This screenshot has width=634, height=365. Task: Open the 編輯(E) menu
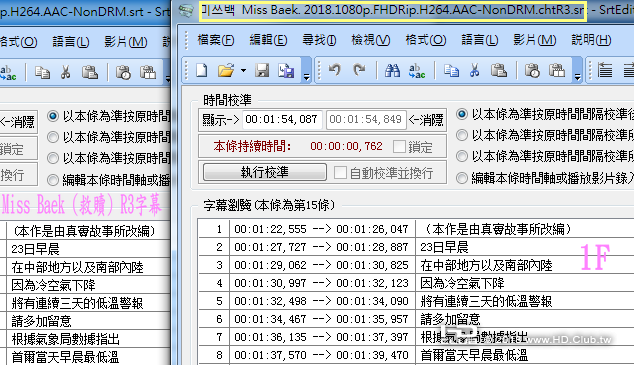pos(268,40)
